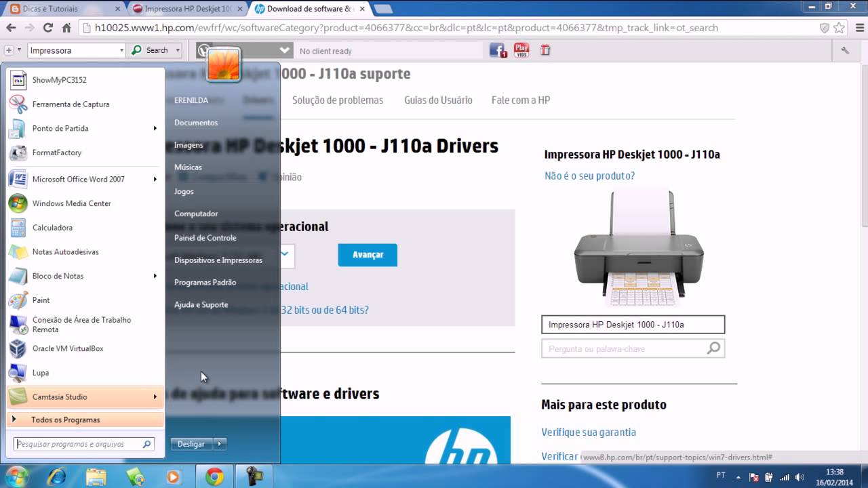Open the Search button dropdown arrow

178,50
